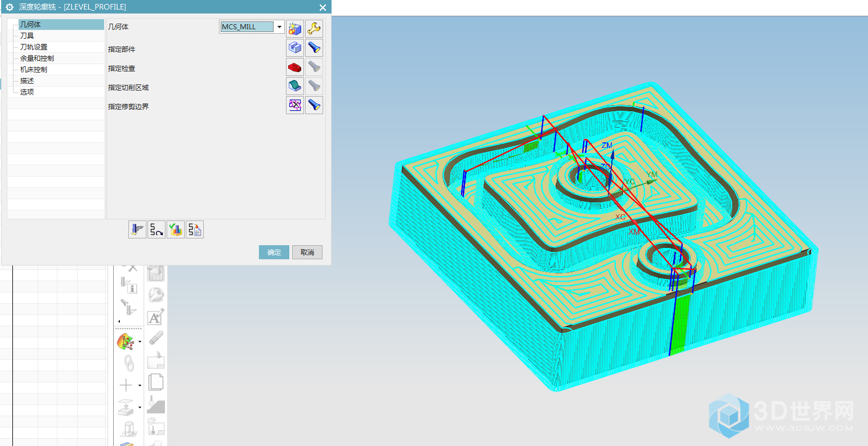The height and width of the screenshot is (446, 868).
Task: Select 余量和控制 in the tree
Action: tap(37, 58)
